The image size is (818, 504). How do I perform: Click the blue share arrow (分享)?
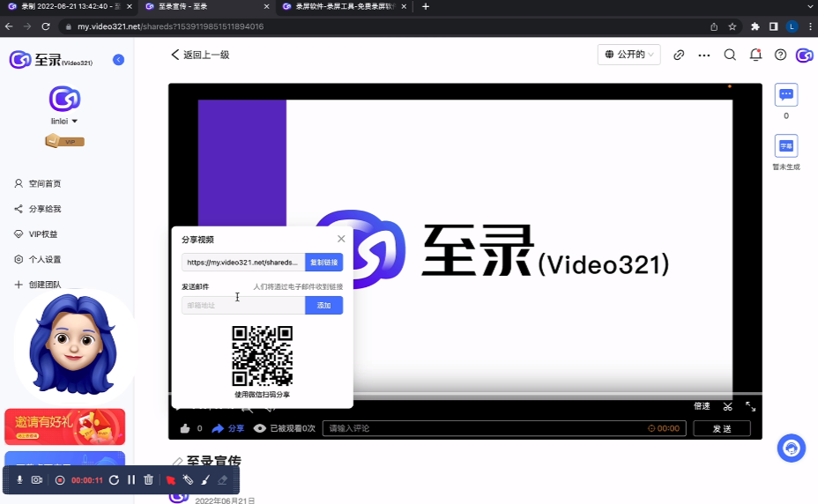point(228,428)
